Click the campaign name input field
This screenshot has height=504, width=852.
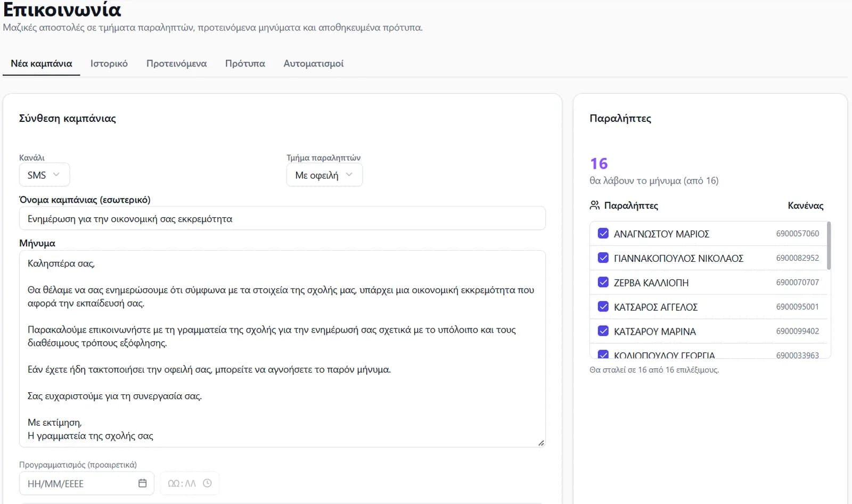tap(282, 218)
